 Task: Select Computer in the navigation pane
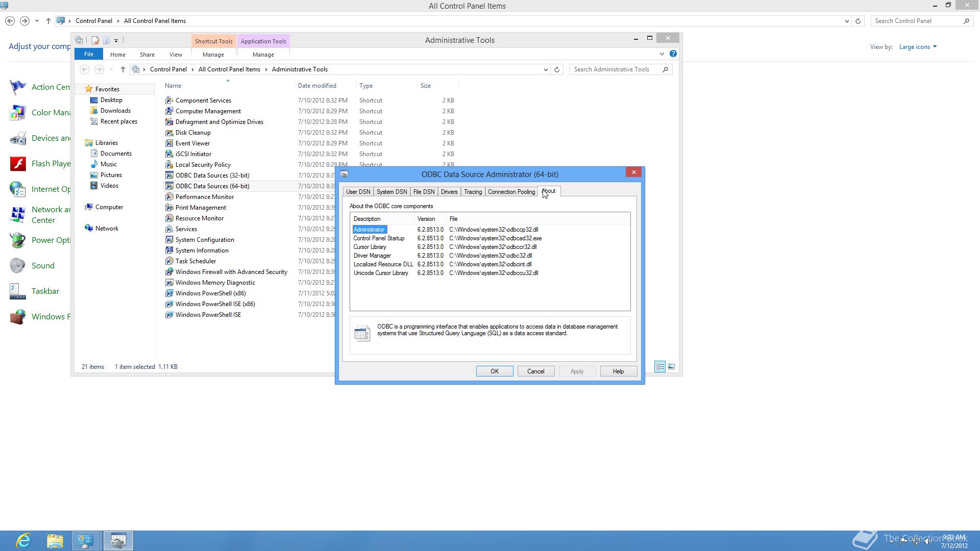(109, 207)
